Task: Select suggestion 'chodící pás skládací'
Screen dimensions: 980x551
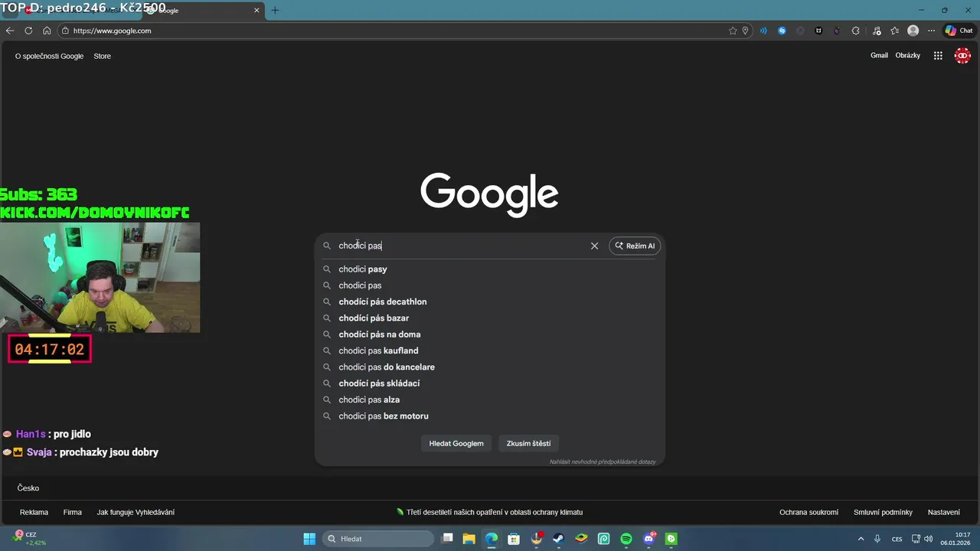Action: [x=490, y=383]
